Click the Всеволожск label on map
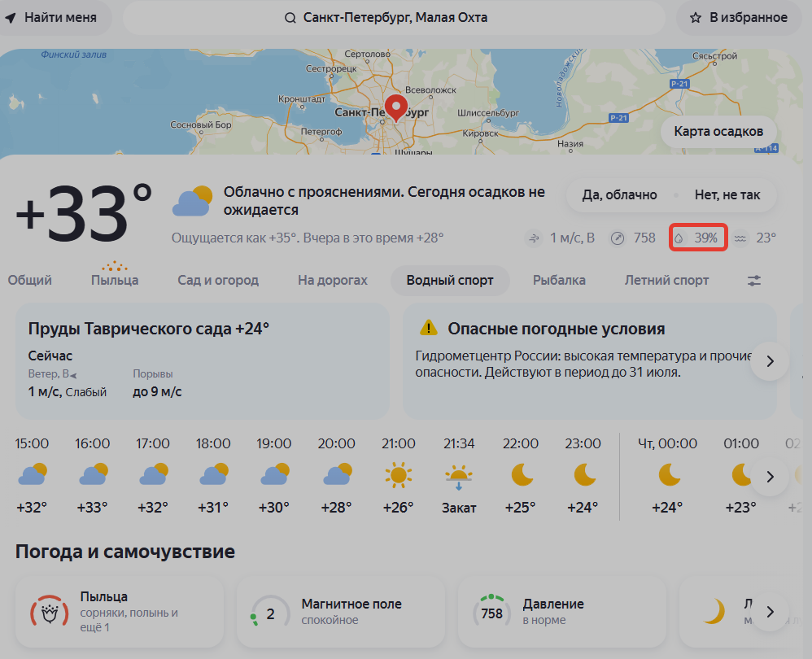This screenshot has height=659, width=812. [x=430, y=90]
